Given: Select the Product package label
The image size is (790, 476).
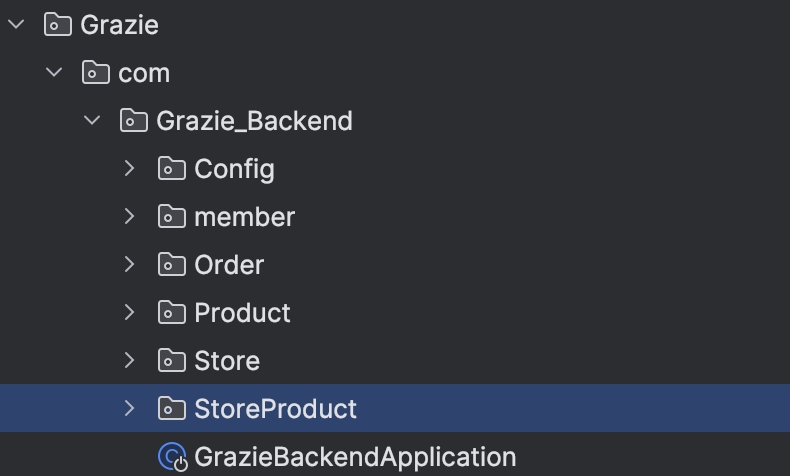Looking at the screenshot, I should pos(242,313).
